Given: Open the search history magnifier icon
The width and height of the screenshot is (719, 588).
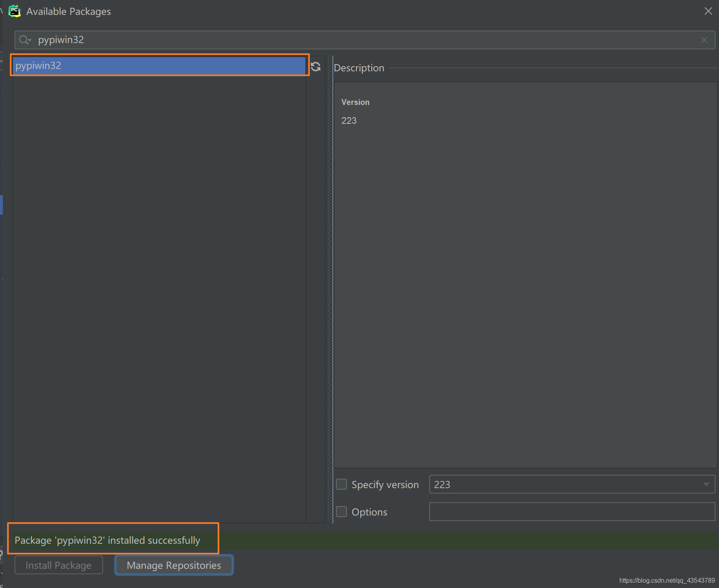Looking at the screenshot, I should (25, 40).
